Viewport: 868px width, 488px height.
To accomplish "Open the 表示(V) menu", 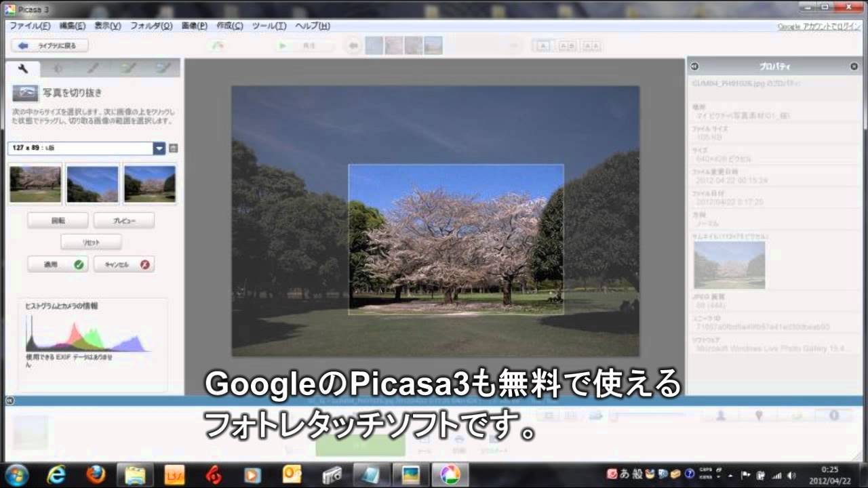I will [107, 26].
